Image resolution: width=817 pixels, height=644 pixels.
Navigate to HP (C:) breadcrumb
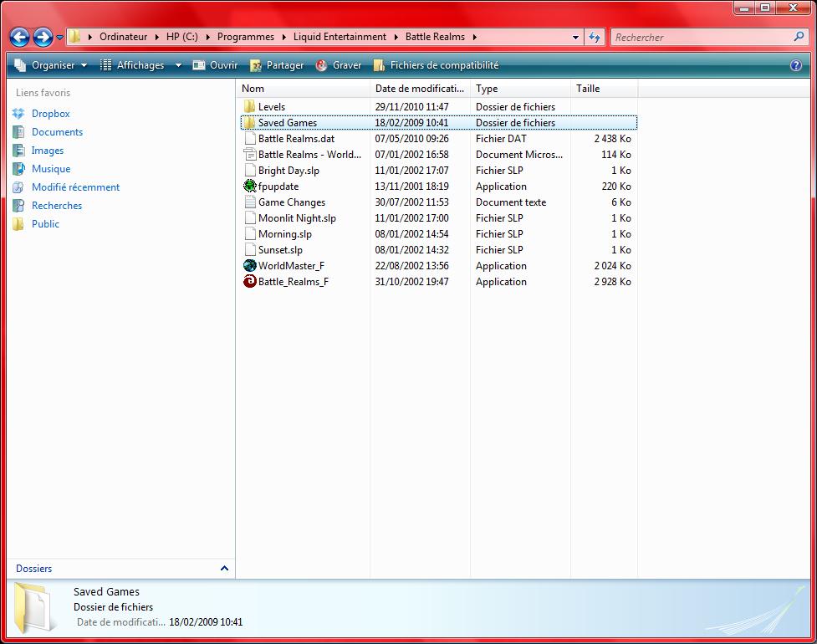pos(181,37)
